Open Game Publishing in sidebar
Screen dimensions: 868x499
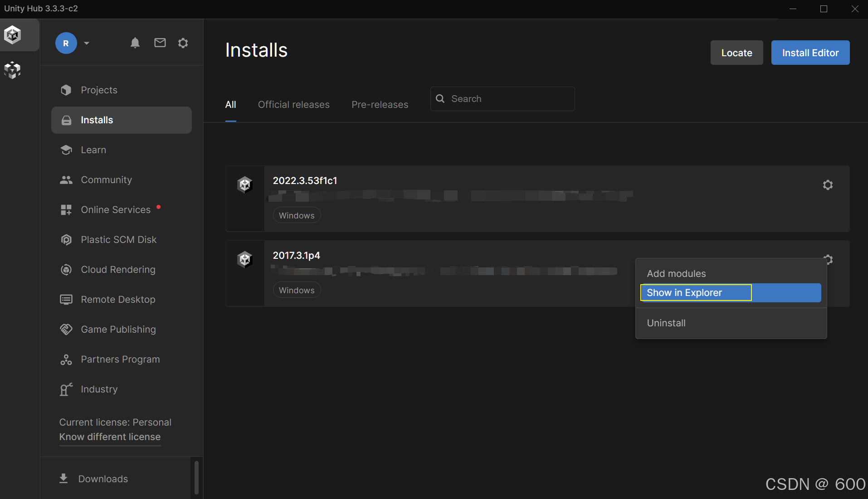click(122, 329)
